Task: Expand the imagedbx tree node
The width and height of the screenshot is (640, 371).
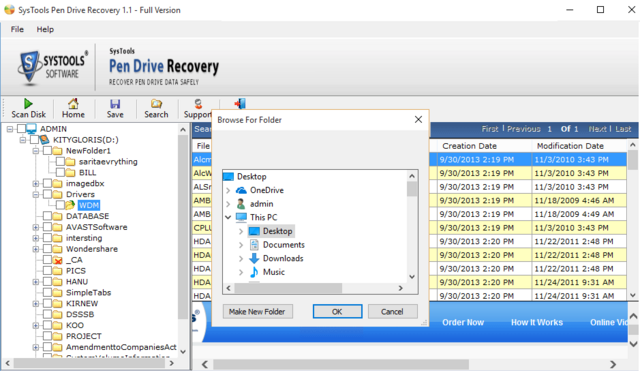Action: click(x=36, y=184)
